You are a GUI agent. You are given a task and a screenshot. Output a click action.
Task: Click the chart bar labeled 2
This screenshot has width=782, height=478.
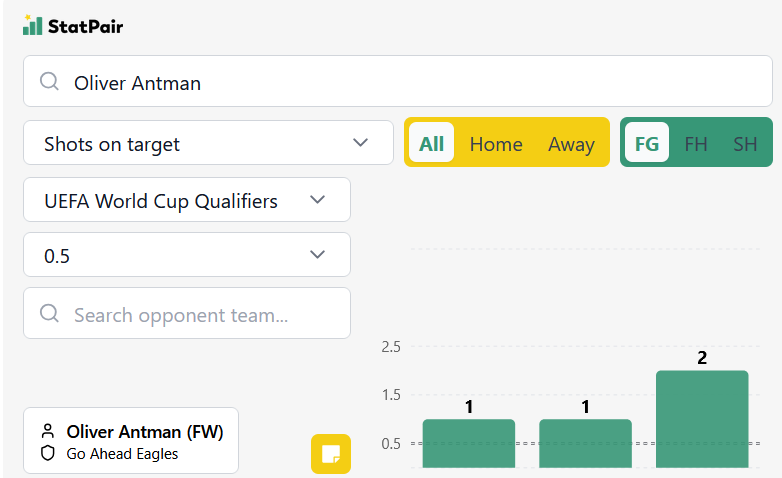pos(702,419)
